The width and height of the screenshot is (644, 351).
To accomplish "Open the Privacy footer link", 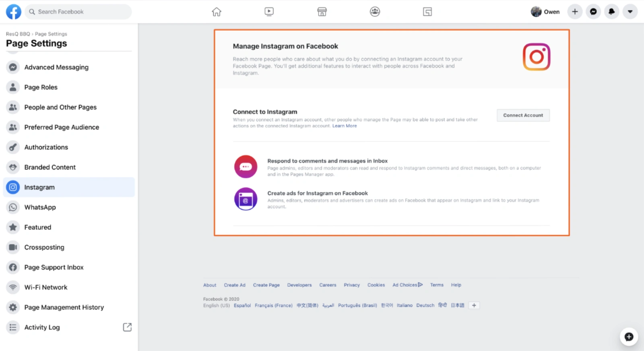I will click(x=352, y=285).
